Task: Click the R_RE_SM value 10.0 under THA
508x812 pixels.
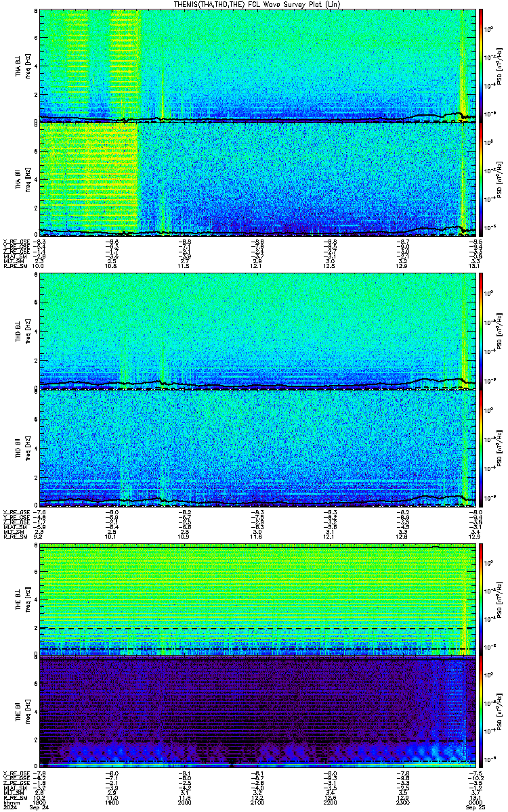Action: click(39, 266)
